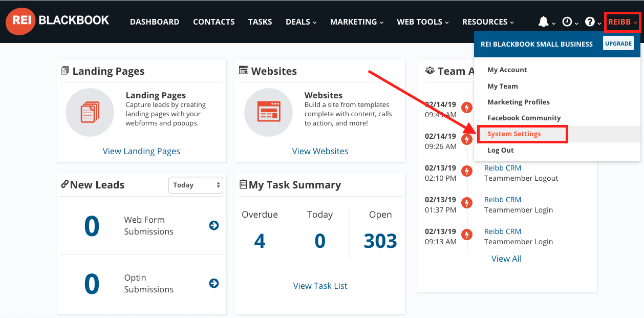
Task: Click the lightning icon for 02/13/19 09:13 AM activity
Action: tap(467, 235)
